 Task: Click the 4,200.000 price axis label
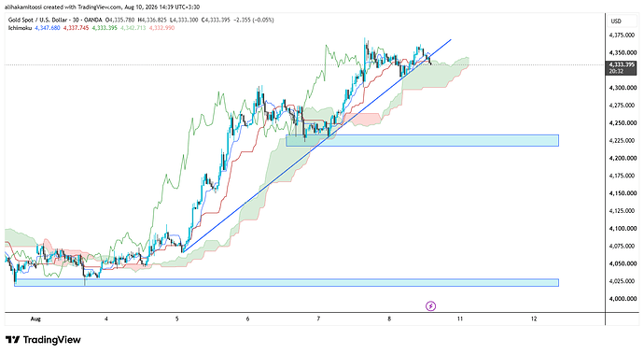point(622,158)
